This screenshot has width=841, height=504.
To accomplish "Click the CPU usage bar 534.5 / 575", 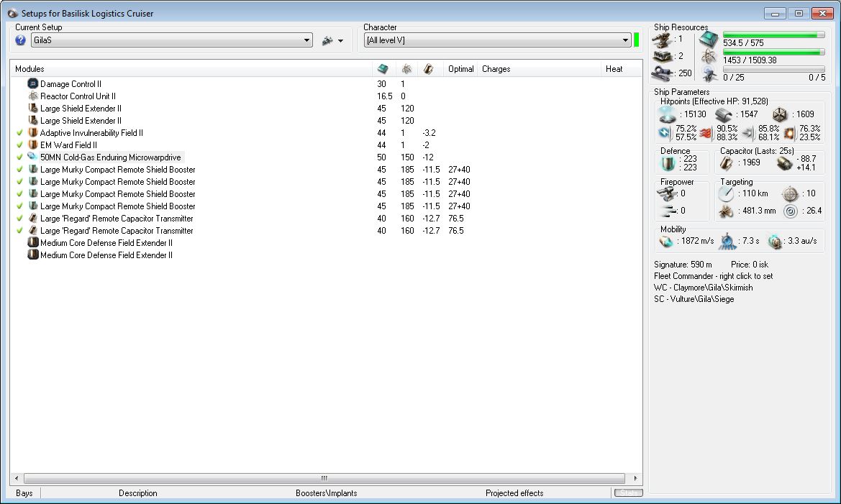I will tap(773, 35).
